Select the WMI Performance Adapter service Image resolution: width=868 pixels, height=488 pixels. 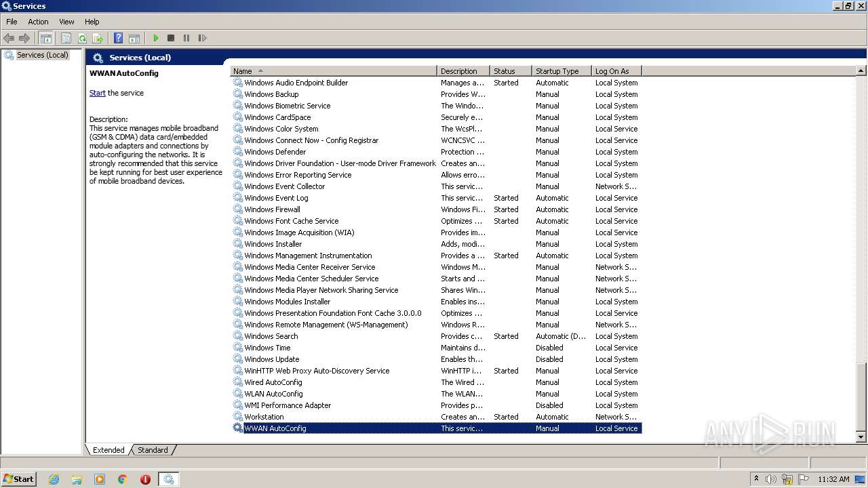click(436, 405)
